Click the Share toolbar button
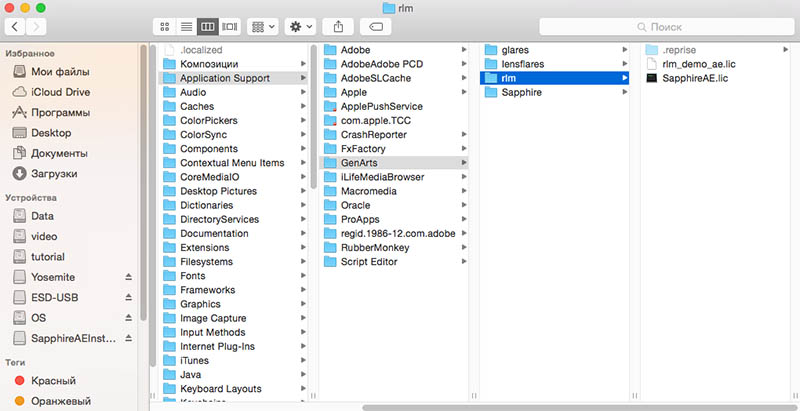Image resolution: width=800 pixels, height=411 pixels. tap(338, 27)
